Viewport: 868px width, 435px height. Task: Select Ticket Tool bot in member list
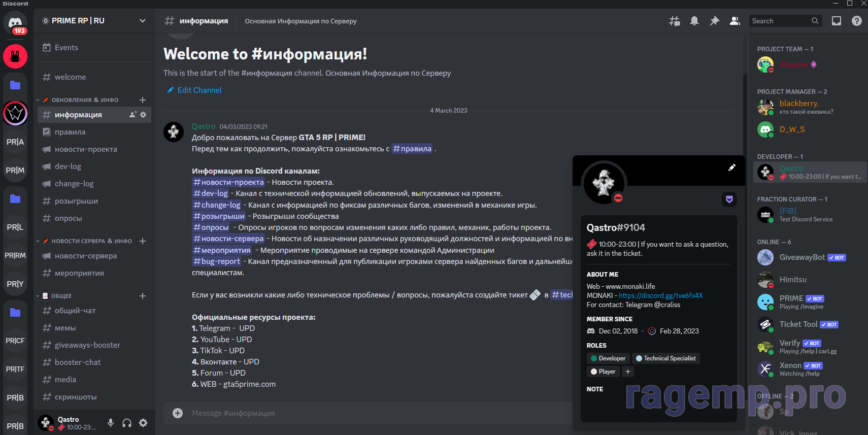pos(810,324)
